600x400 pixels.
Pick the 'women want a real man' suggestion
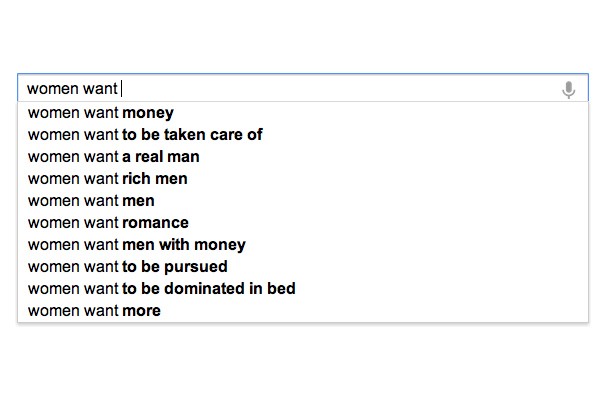tap(113, 157)
